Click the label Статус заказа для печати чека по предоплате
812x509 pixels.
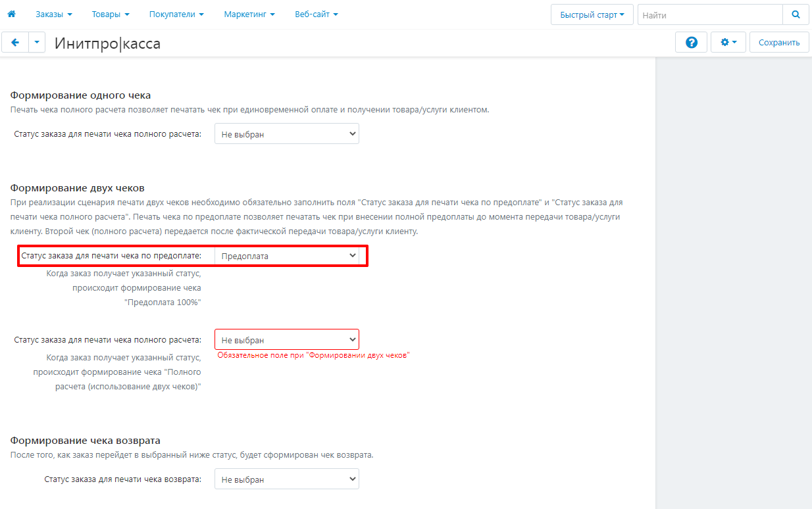coord(111,255)
